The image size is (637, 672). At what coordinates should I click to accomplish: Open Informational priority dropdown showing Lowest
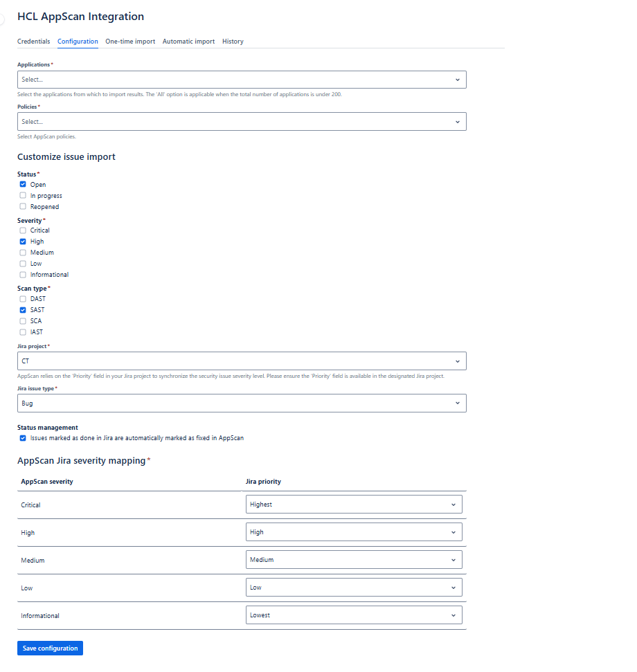(354, 615)
